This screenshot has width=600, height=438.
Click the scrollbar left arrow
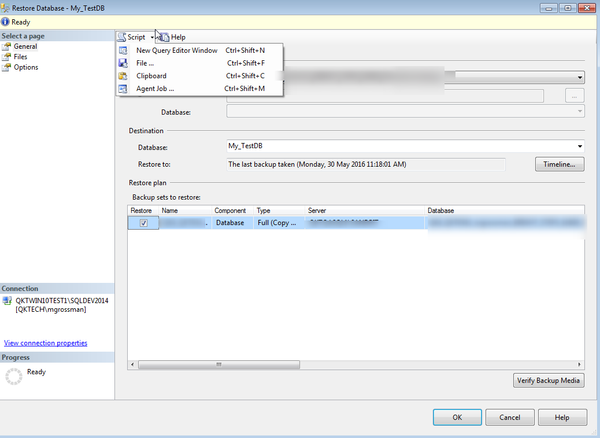coord(132,365)
